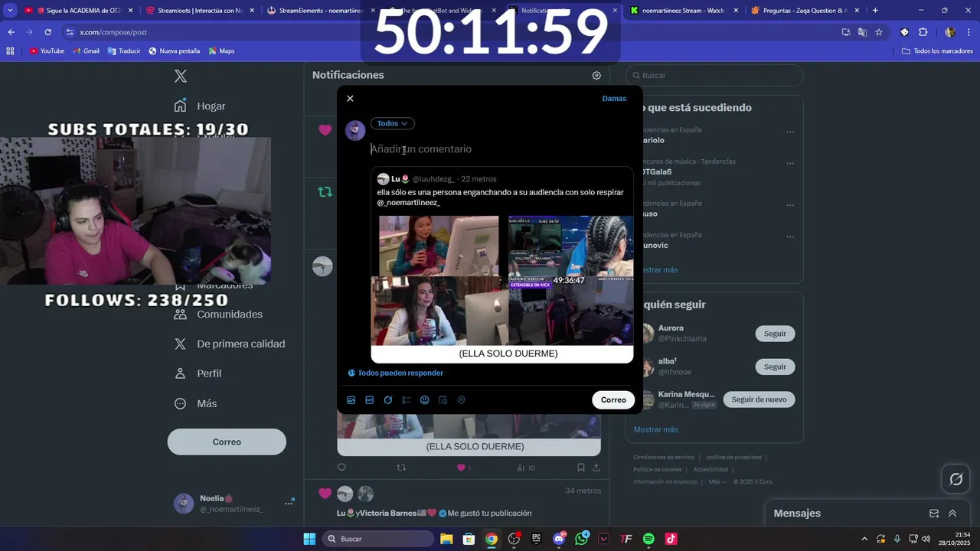Open Maps bookmark
This screenshot has width=980, height=551.
(220, 51)
